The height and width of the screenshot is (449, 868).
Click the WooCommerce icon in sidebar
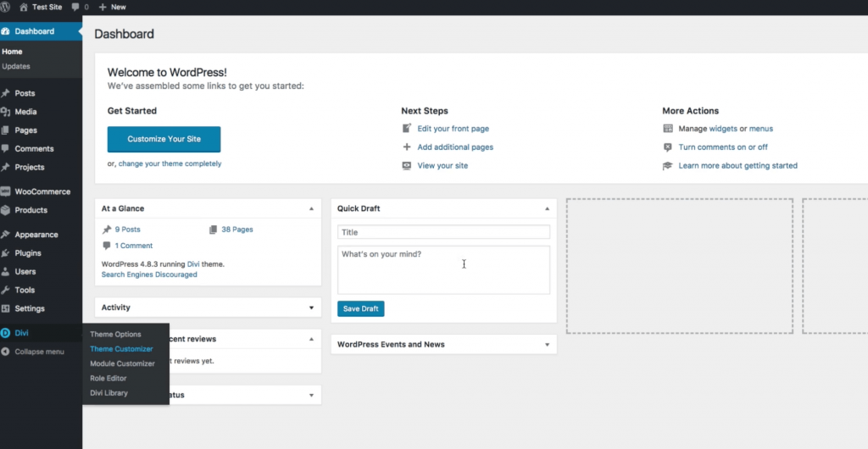pyautogui.click(x=6, y=191)
